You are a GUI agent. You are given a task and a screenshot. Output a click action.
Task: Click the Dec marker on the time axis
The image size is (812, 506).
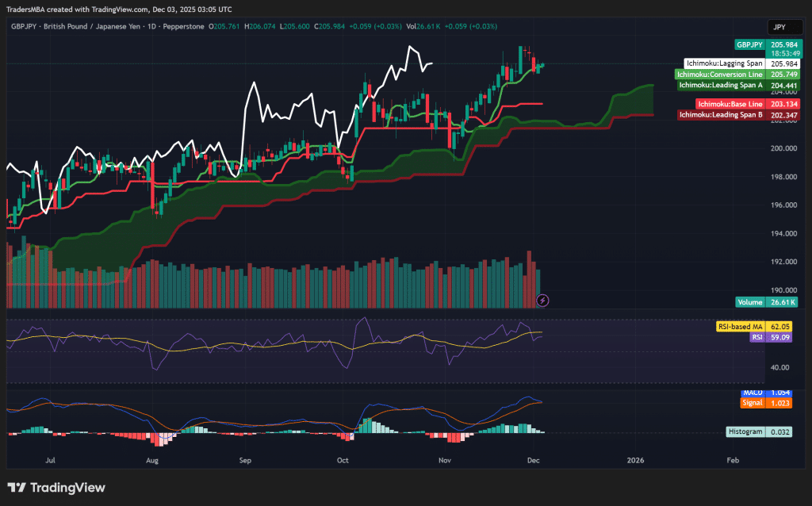pos(533,460)
